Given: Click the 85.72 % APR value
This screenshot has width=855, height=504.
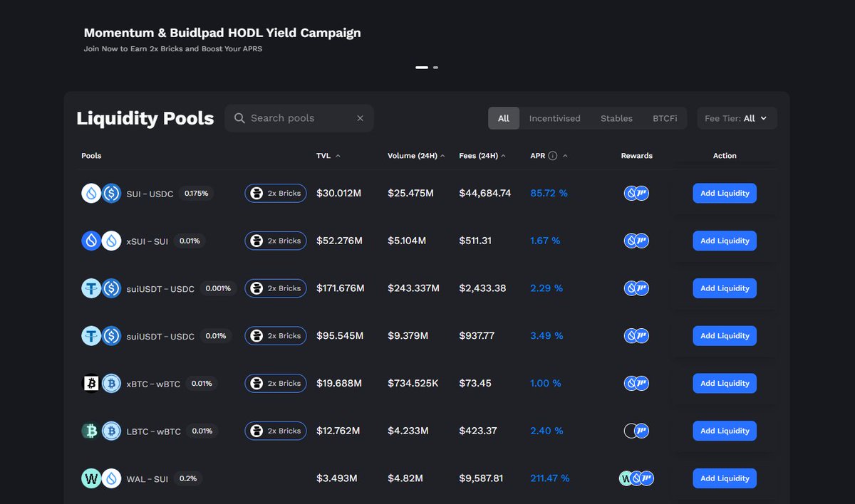Looking at the screenshot, I should 549,193.
